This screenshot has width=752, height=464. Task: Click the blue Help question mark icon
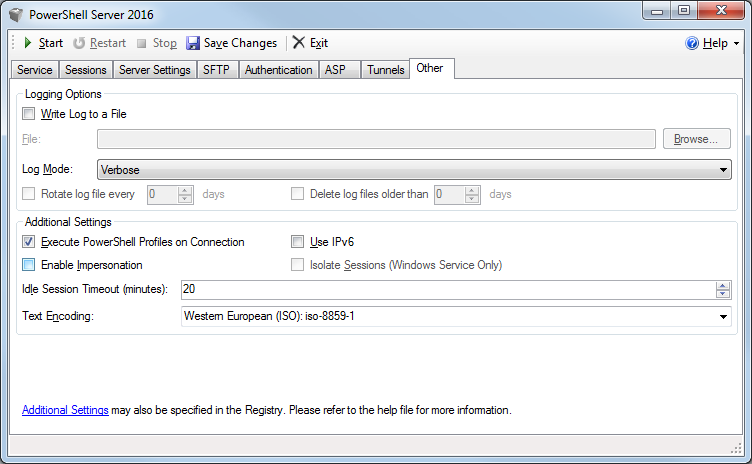pos(692,43)
